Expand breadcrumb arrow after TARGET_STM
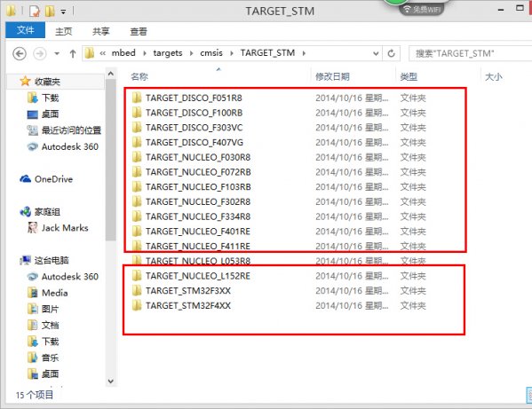The height and width of the screenshot is (409, 532). 304,53
